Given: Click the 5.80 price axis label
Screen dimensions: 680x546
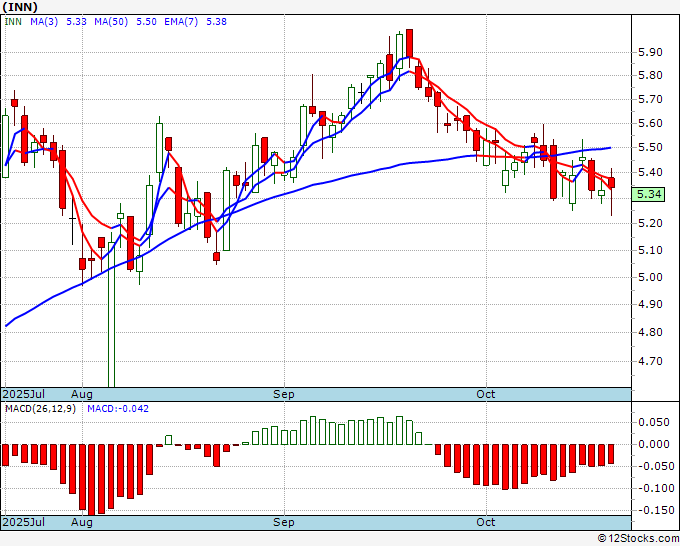Looking at the screenshot, I should pos(650,75).
